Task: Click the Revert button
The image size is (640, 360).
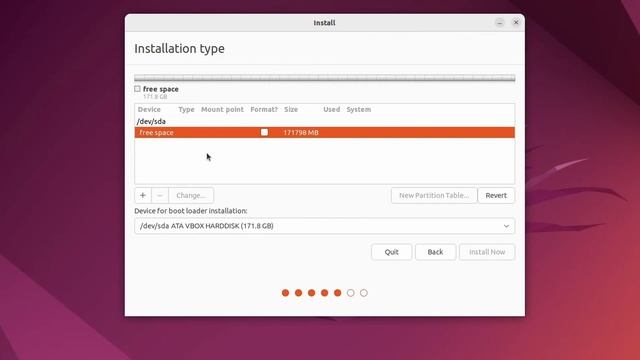Action: click(x=496, y=196)
